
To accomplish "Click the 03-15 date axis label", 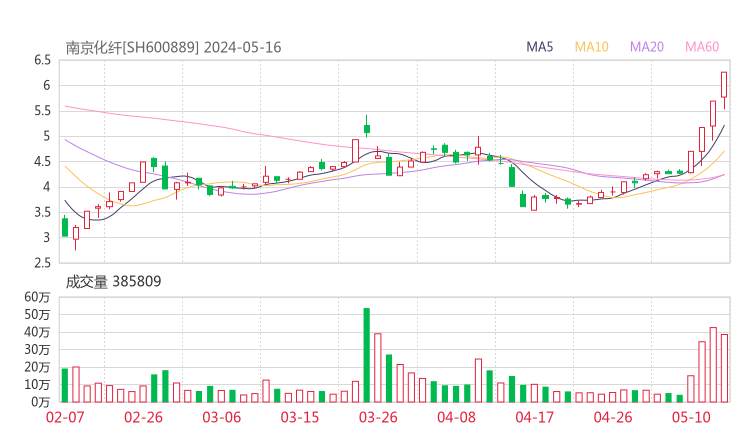I will coord(300,417).
